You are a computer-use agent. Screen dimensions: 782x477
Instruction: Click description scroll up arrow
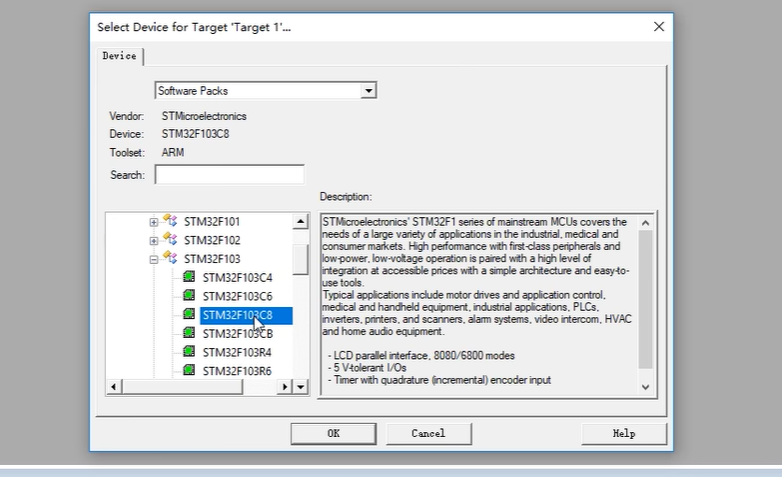pos(645,223)
